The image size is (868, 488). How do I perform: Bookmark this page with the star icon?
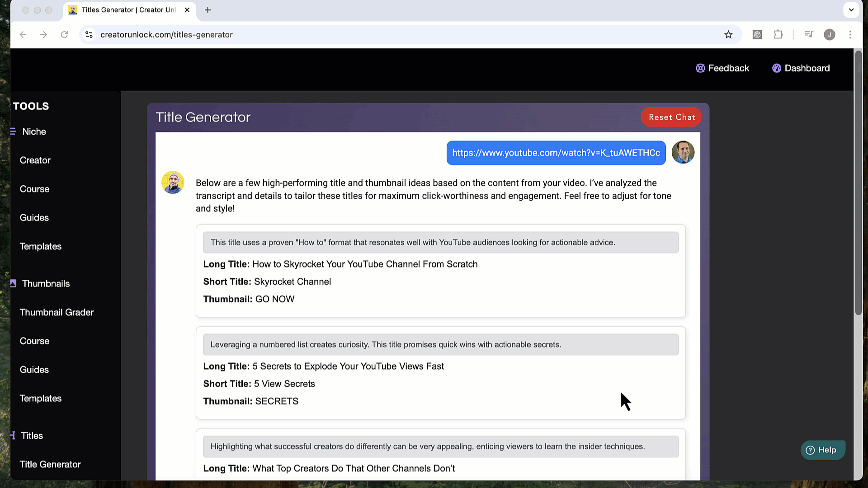(x=728, y=35)
